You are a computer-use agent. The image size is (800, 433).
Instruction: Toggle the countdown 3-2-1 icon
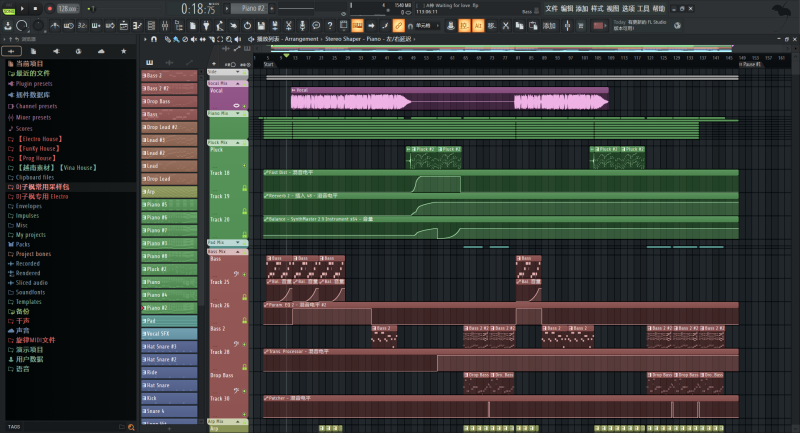82,26
